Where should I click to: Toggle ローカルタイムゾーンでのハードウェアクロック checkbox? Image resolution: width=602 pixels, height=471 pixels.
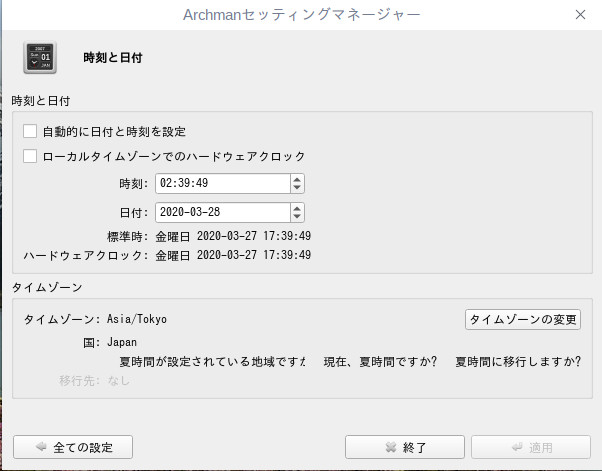pyautogui.click(x=30, y=156)
